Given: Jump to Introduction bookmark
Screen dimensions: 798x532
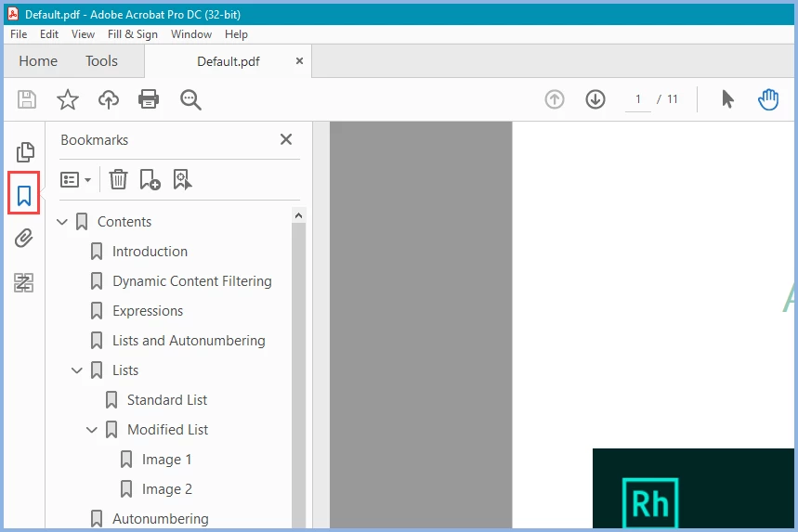Looking at the screenshot, I should coord(150,252).
